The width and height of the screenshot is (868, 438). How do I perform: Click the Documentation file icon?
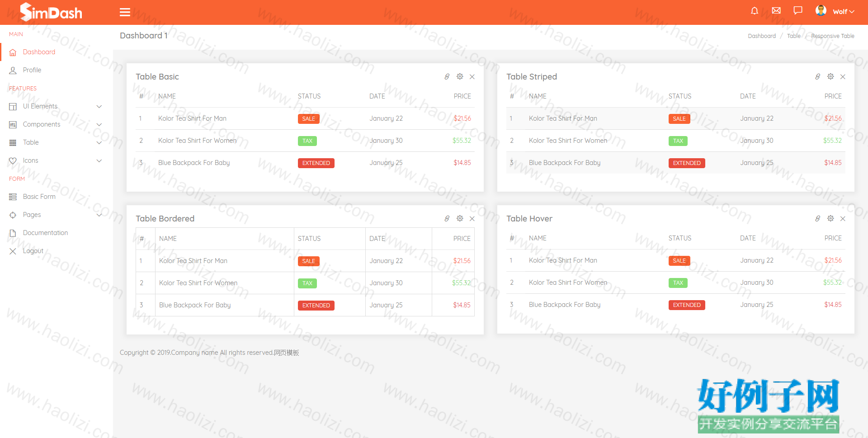click(13, 233)
